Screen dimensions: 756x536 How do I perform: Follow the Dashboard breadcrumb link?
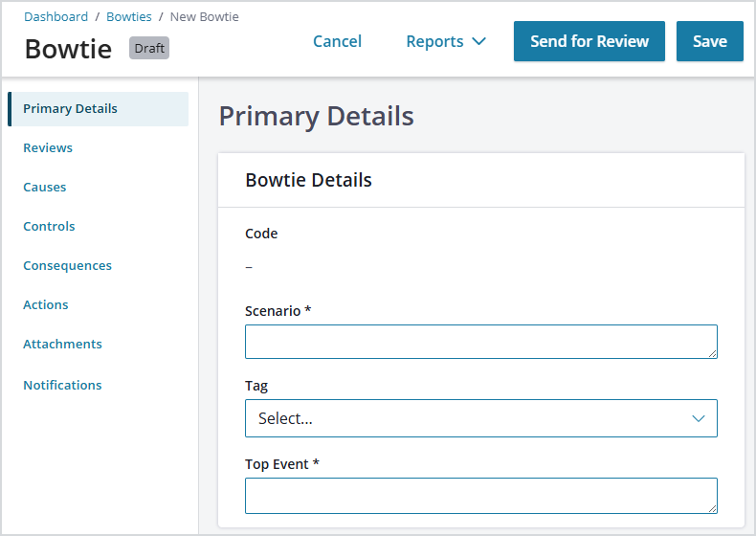pos(56,17)
